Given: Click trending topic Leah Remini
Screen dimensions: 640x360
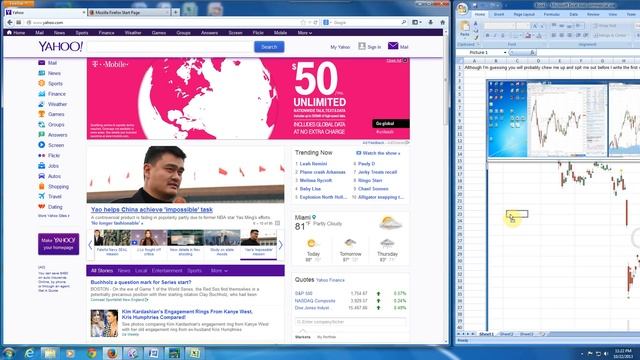Looking at the screenshot, I should [313, 164].
